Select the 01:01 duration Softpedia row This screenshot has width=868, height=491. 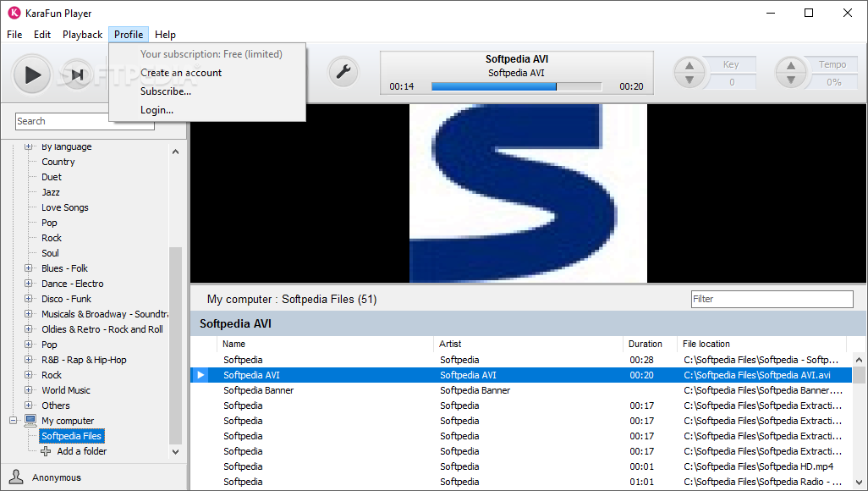(521, 482)
